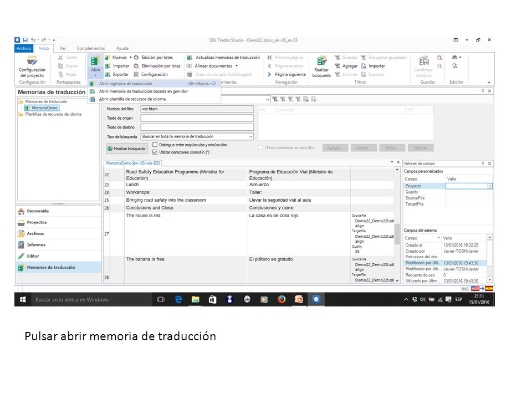
Task: Click the undo arrow in title bar
Action: click(33, 40)
